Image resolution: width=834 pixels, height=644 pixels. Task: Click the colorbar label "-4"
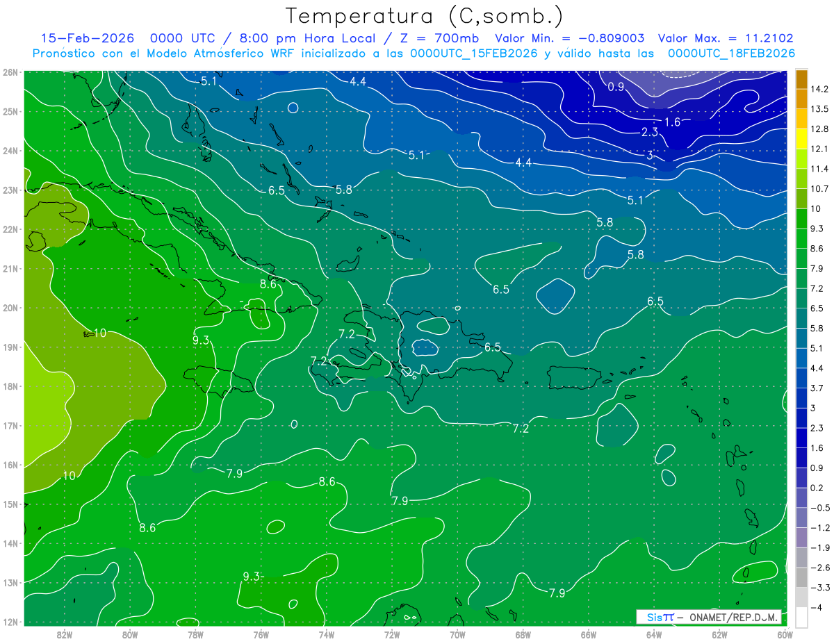coord(815,607)
